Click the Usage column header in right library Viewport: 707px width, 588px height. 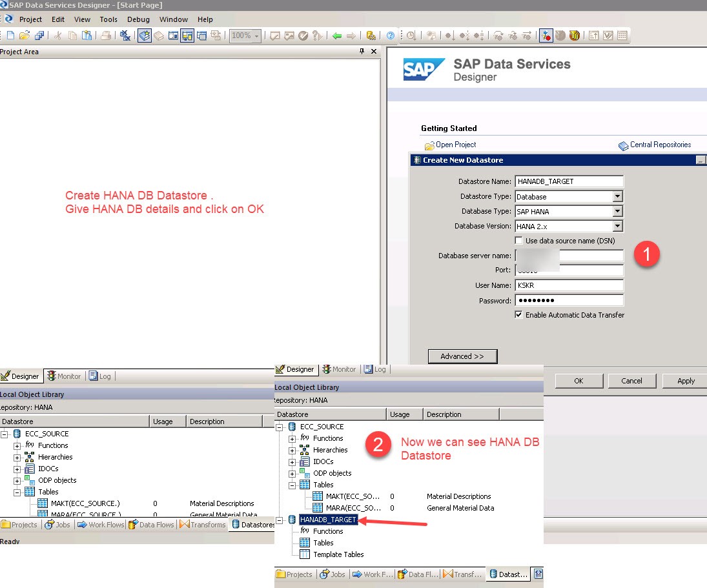(404, 414)
